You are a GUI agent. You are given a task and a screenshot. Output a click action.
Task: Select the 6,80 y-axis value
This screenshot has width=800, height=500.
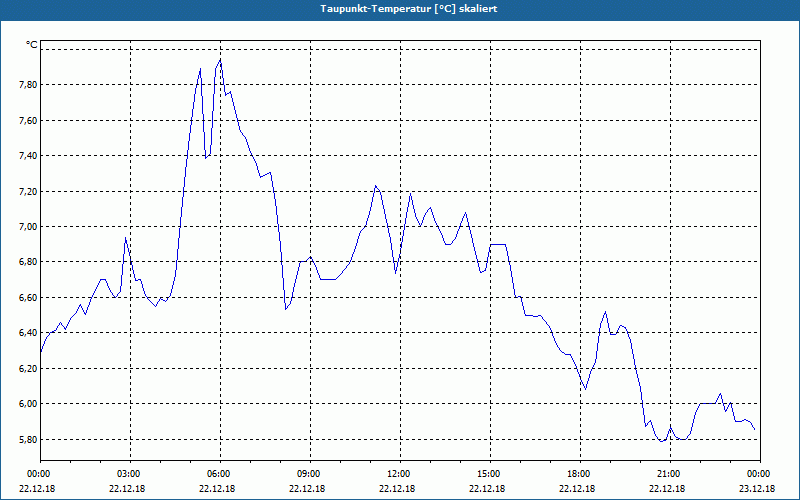point(29,262)
